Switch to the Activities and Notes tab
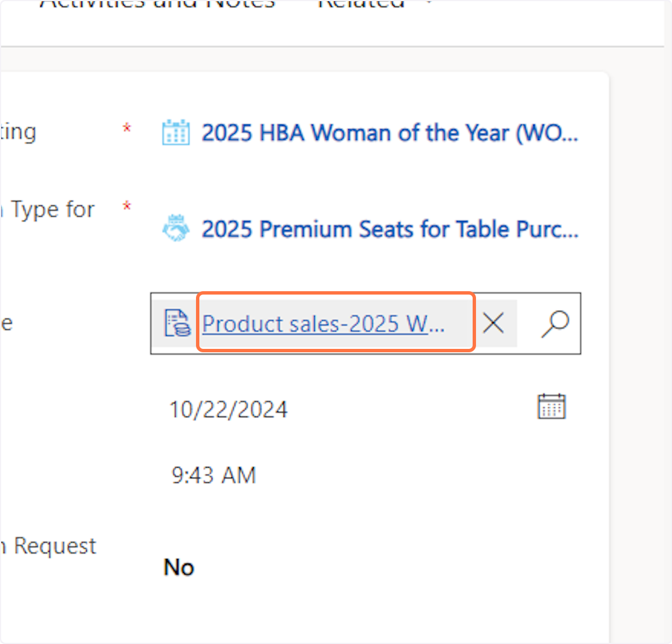Screen dimensions: 672x644 [x=157, y=3]
